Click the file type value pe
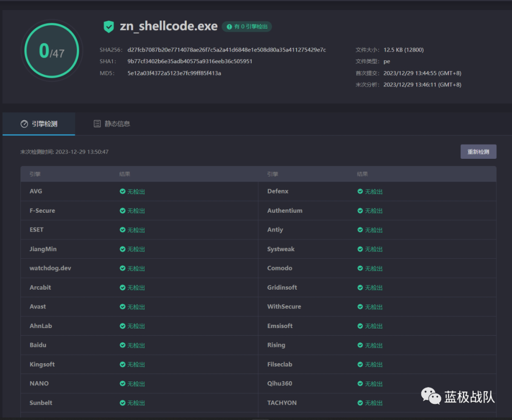 coord(387,62)
